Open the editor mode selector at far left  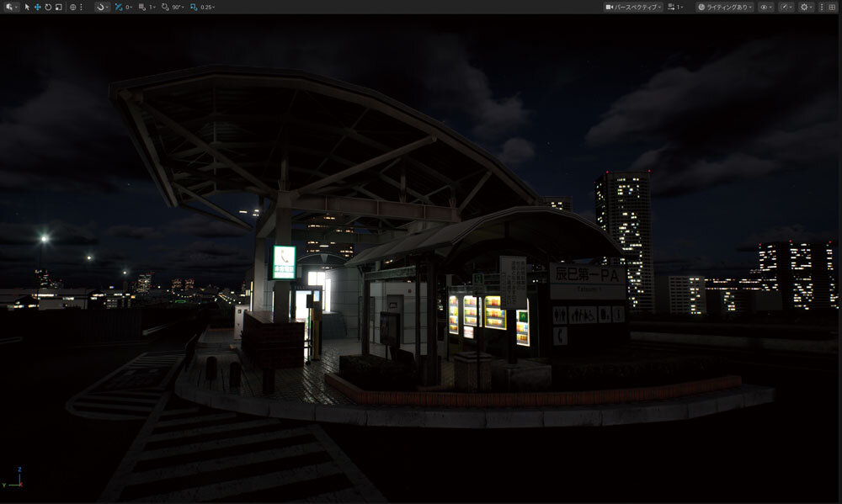[x=10, y=7]
